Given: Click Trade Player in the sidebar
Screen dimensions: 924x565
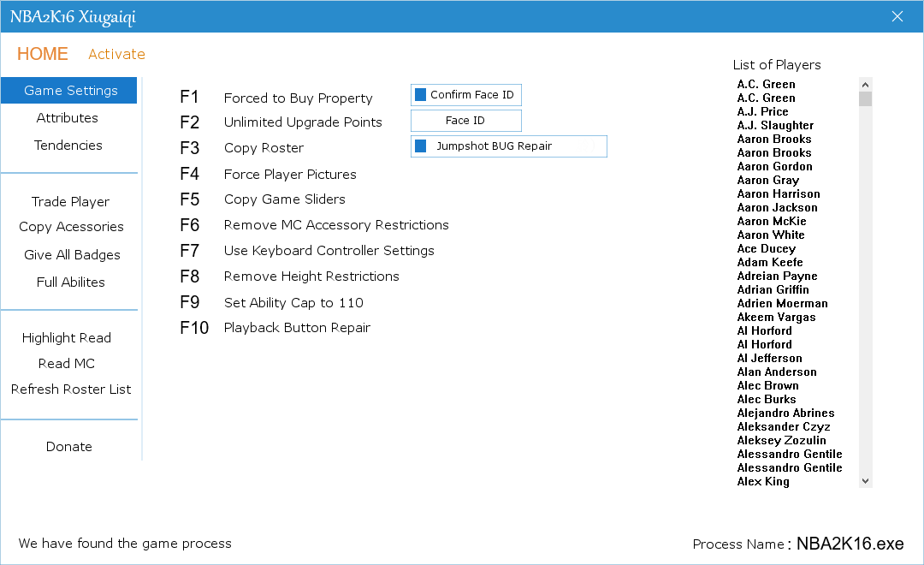Looking at the screenshot, I should tap(70, 202).
